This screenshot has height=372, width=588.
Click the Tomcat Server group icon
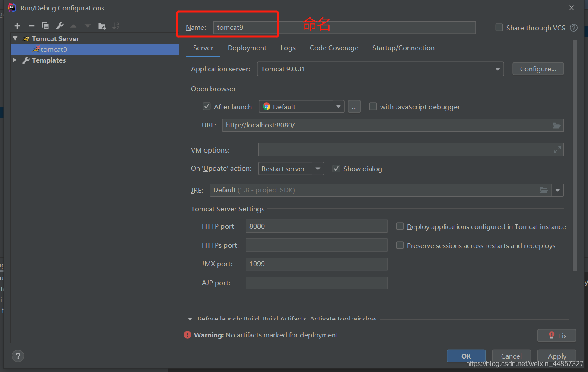click(26, 39)
